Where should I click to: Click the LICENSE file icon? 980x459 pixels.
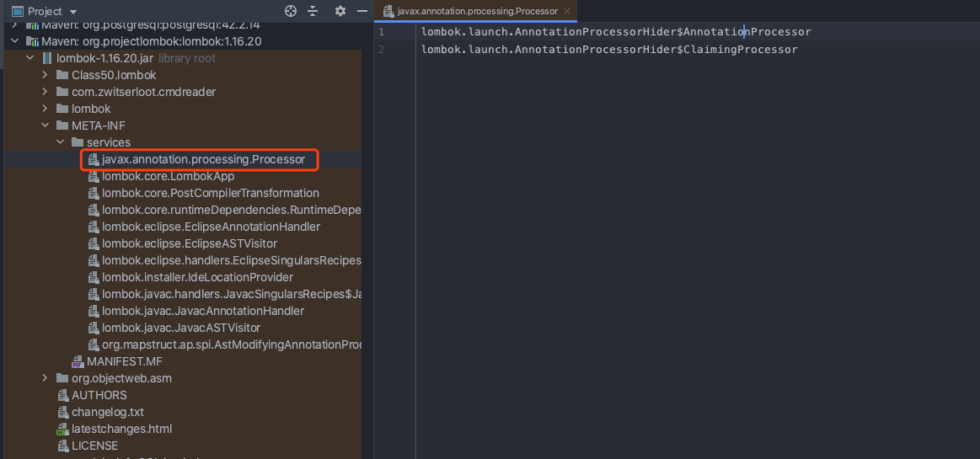click(62, 446)
